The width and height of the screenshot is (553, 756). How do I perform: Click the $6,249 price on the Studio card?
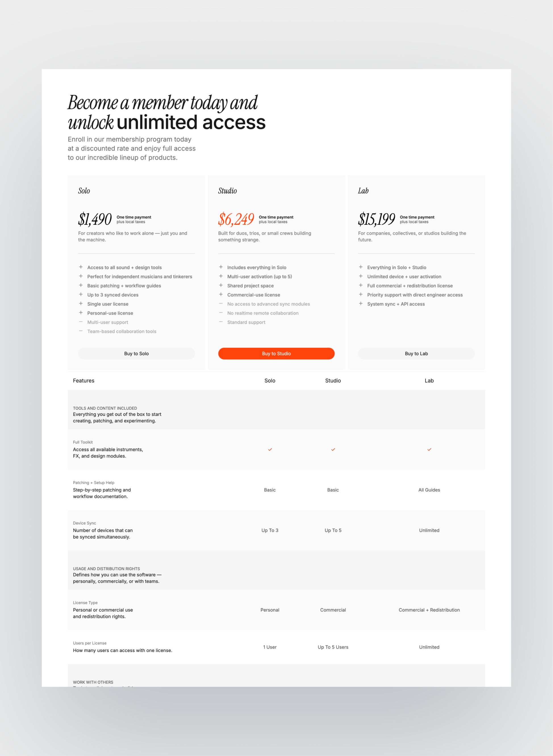pos(237,219)
